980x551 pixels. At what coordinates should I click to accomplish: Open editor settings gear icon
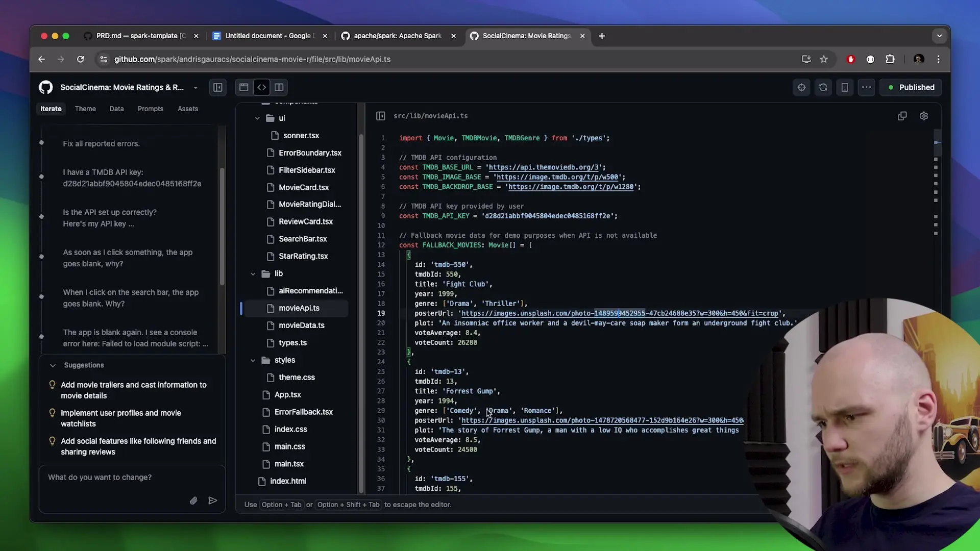tap(924, 116)
